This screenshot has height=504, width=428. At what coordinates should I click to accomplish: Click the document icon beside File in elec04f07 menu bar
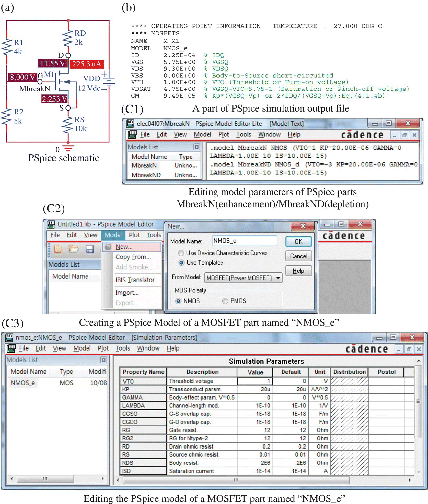tap(132, 134)
